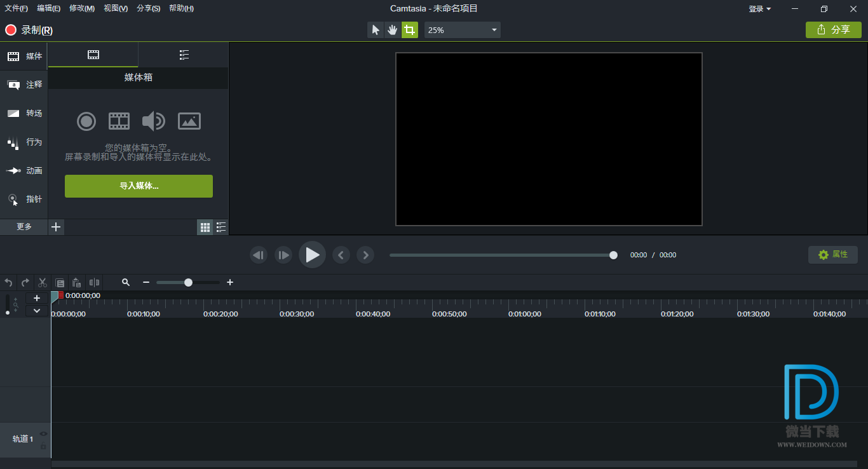Step forward one frame in playback
Viewport: 868px width, 469px height.
tap(283, 255)
